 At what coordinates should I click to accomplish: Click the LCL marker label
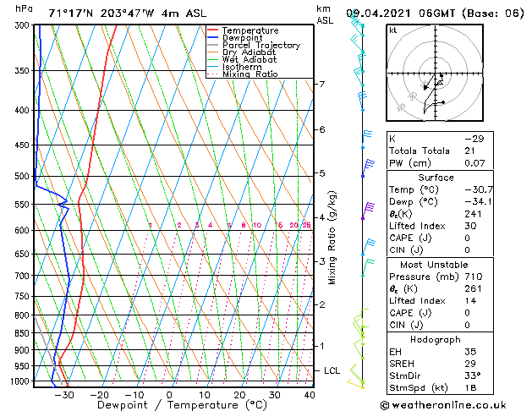click(x=332, y=371)
